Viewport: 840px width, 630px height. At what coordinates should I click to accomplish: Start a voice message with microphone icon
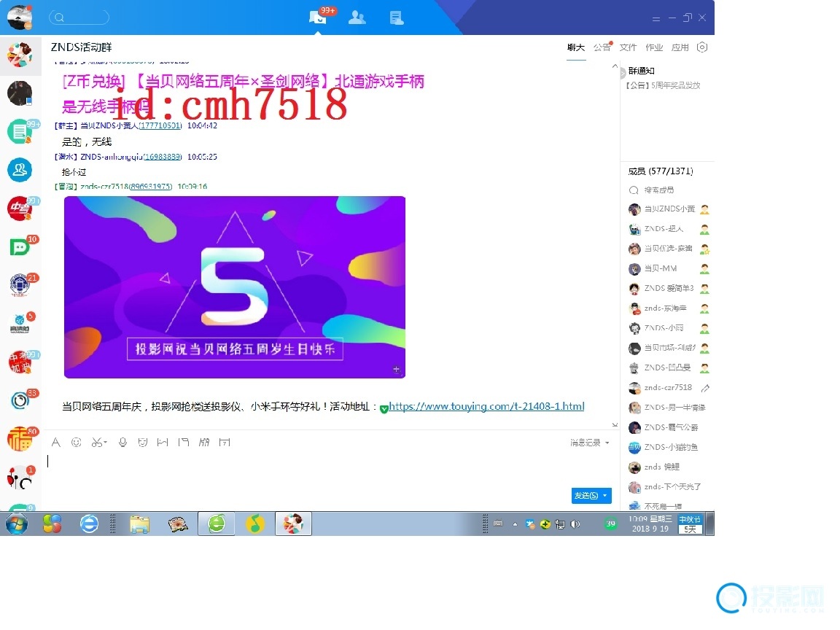[x=122, y=442]
